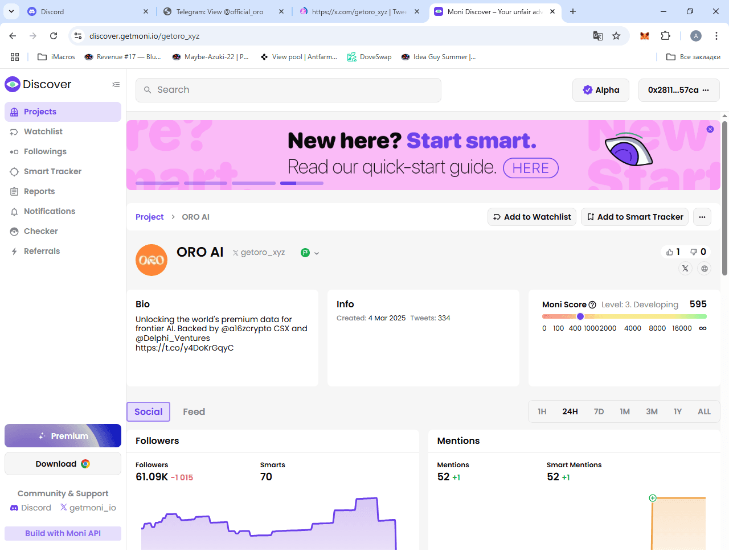The width and height of the screenshot is (729, 560).
Task: Click the Moni Discover logo
Action: [x=38, y=84]
